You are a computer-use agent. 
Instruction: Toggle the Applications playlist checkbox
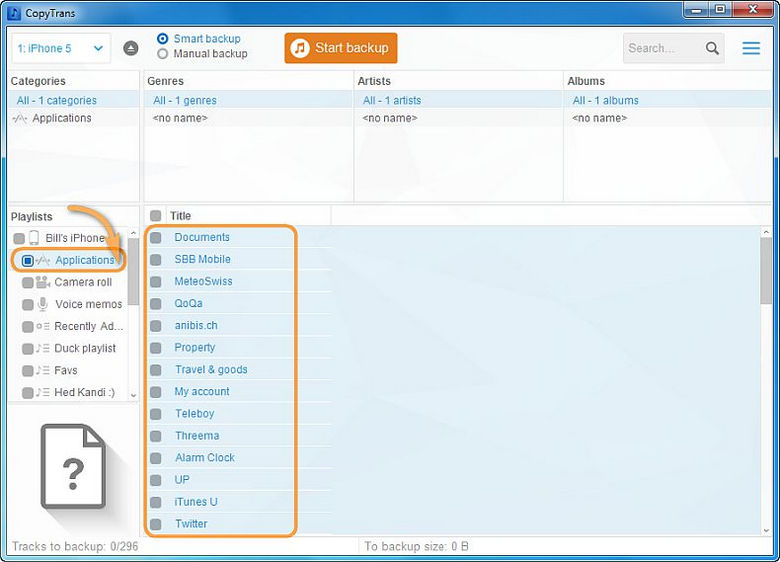(28, 261)
